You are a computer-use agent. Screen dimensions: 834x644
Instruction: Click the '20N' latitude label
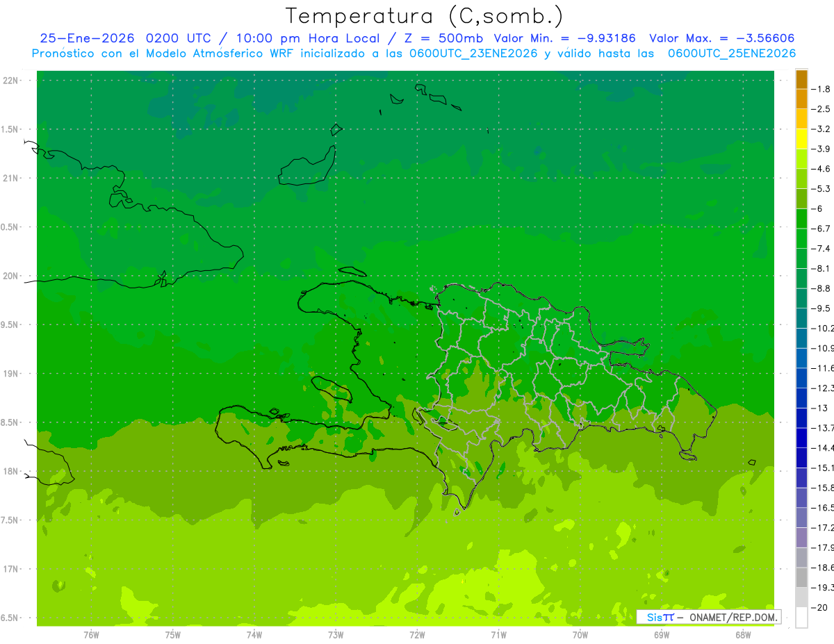click(11, 276)
